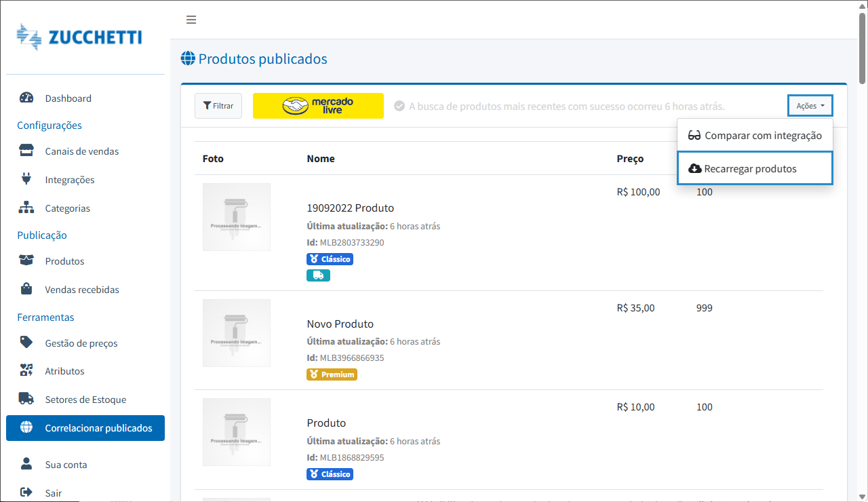The height and width of the screenshot is (502, 868).
Task: Click the Vendas recebidas bag icon
Action: (26, 289)
